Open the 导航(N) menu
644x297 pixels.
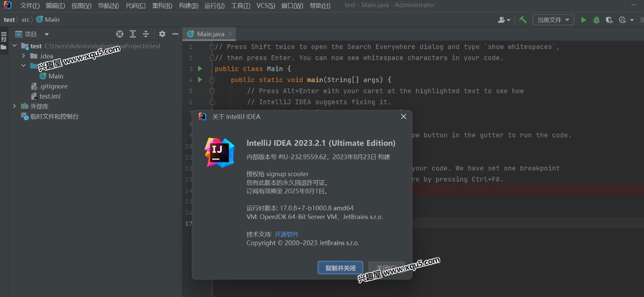[x=108, y=6]
